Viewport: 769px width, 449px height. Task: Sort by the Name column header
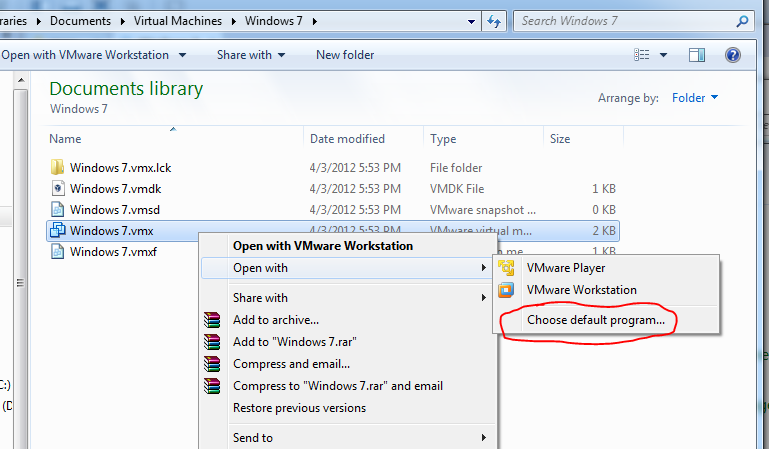coord(176,139)
